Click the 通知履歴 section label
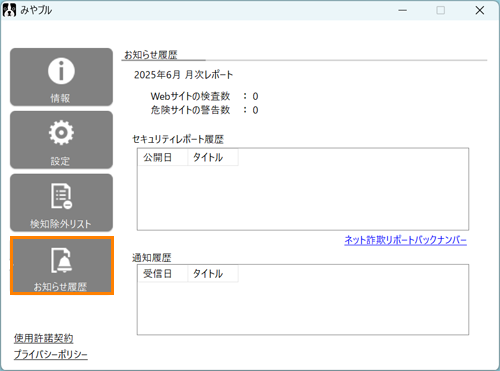The height and width of the screenshot is (371, 500). click(152, 257)
